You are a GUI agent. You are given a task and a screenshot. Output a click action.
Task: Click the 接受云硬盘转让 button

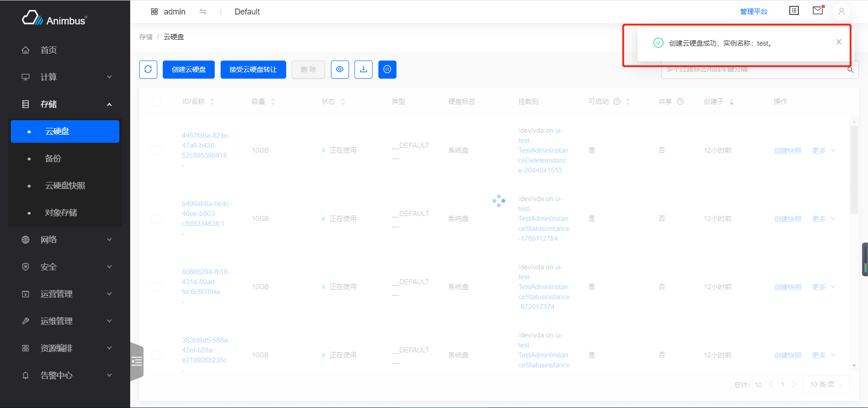tap(253, 70)
